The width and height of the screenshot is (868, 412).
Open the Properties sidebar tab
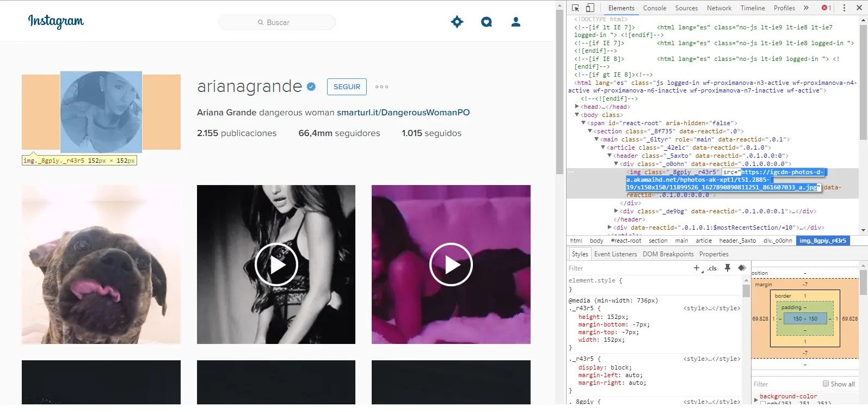[714, 254]
